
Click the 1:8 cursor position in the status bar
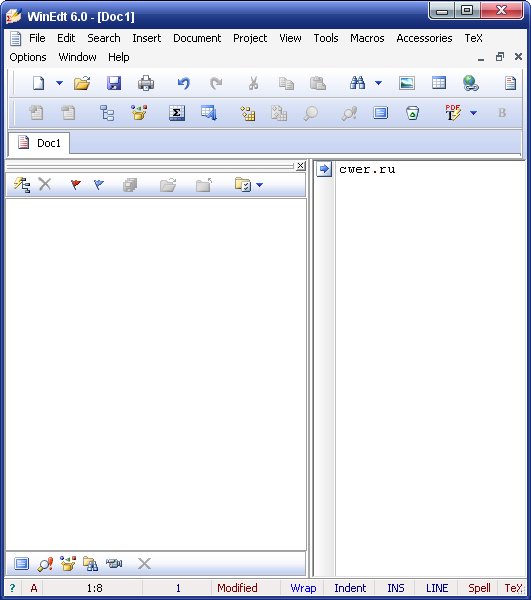[x=94, y=588]
